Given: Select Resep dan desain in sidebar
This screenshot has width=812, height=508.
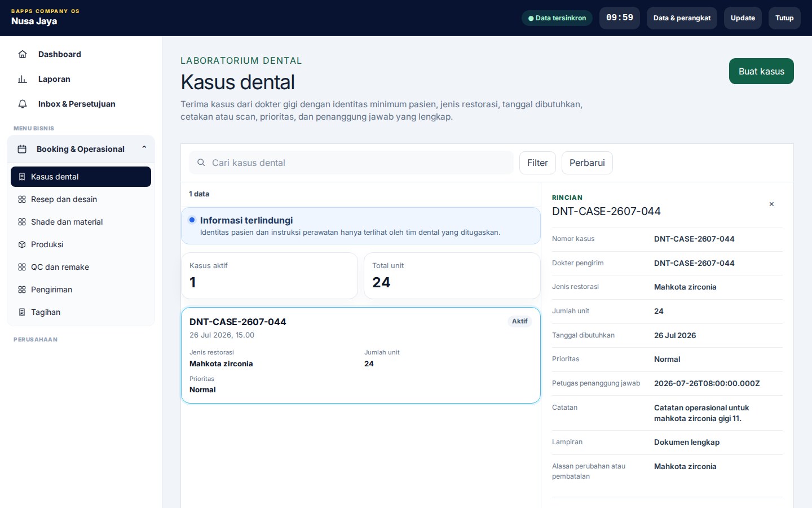Looking at the screenshot, I should pyautogui.click(x=81, y=199).
